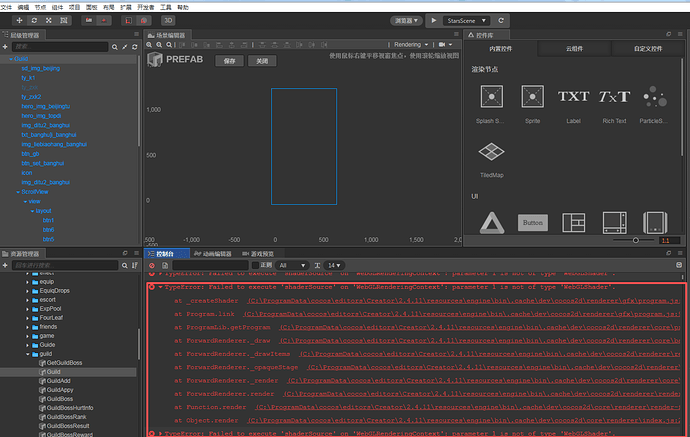Viewport: 690px width, 437px height.
Task: Collapse the ScrollView node in hierarchy
Action: coord(18,192)
